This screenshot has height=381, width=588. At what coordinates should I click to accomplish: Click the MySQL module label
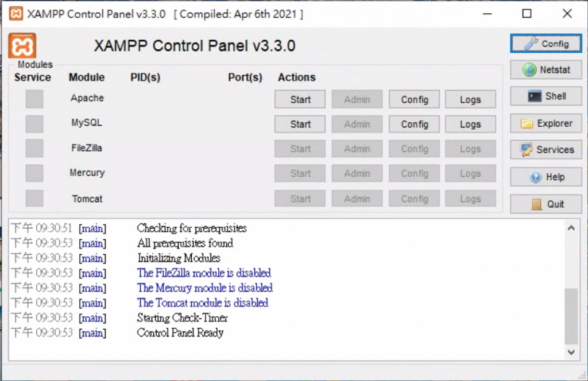coord(87,123)
